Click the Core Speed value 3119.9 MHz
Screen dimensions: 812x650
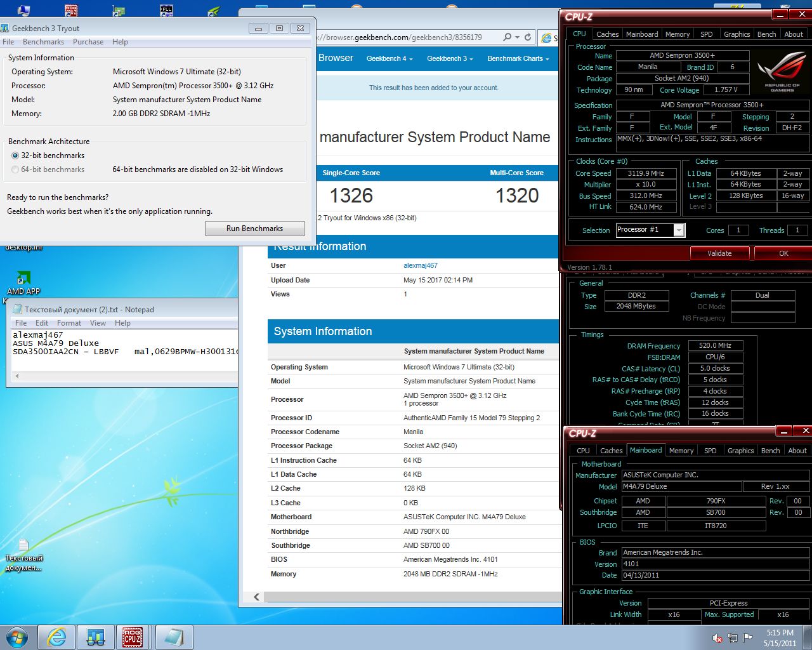645,173
